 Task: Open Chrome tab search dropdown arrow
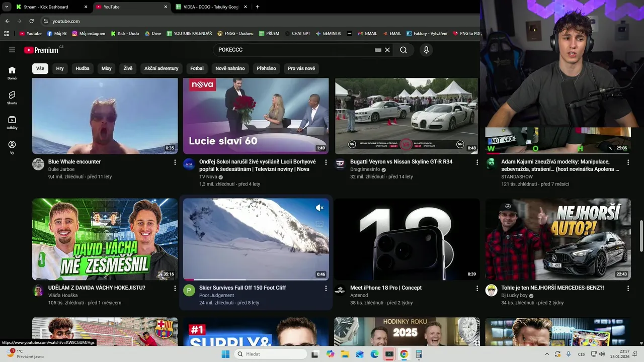point(7,7)
